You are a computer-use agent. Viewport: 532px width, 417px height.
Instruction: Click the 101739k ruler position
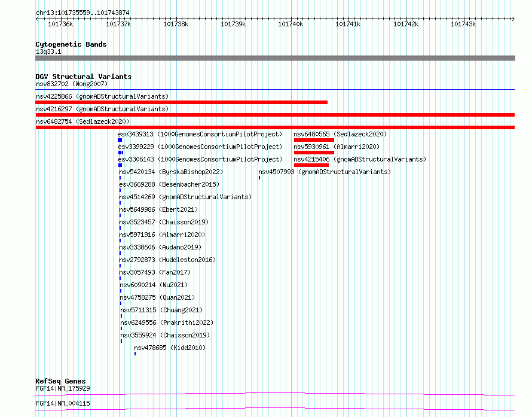pos(233,24)
